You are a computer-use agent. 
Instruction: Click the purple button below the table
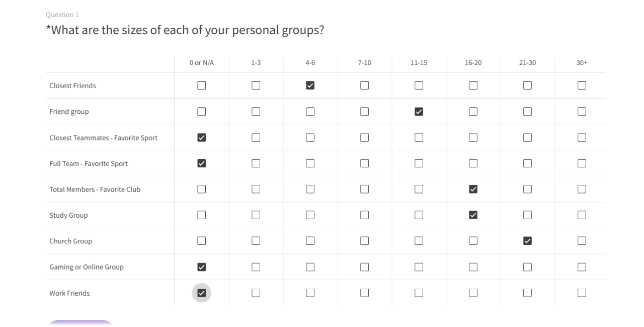tap(80, 322)
